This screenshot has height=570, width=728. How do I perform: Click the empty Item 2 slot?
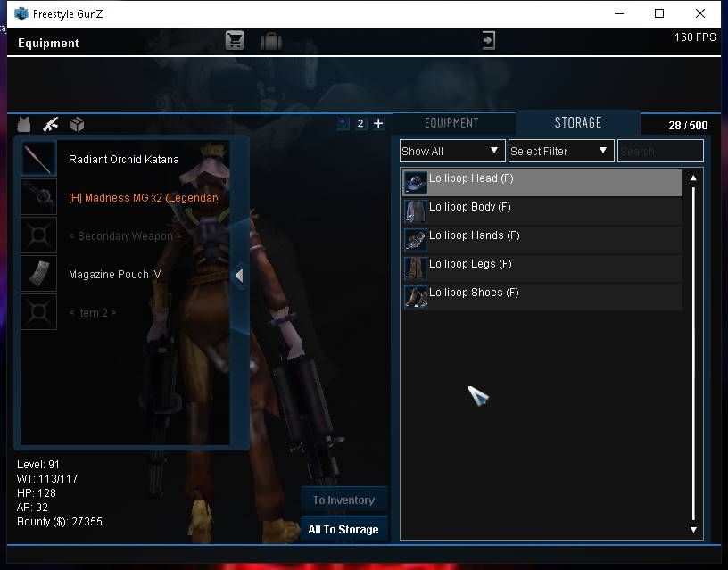coord(38,312)
